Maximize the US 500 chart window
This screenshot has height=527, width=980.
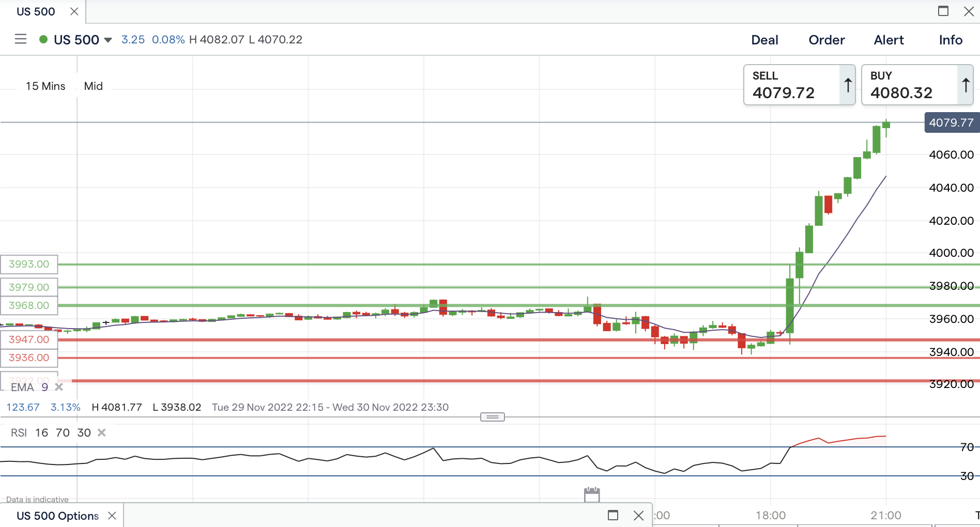(943, 11)
